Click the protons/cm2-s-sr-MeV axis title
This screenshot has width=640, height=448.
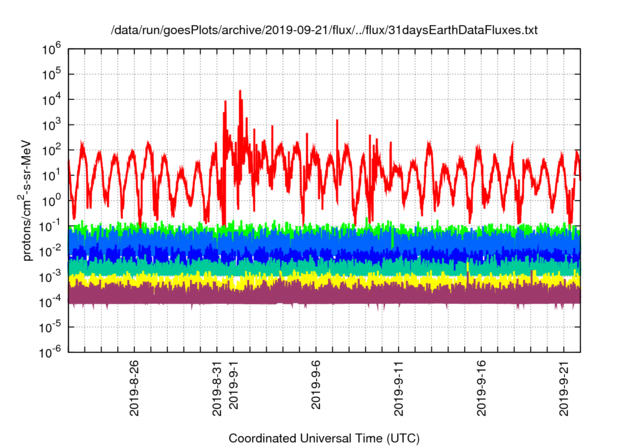(25, 200)
